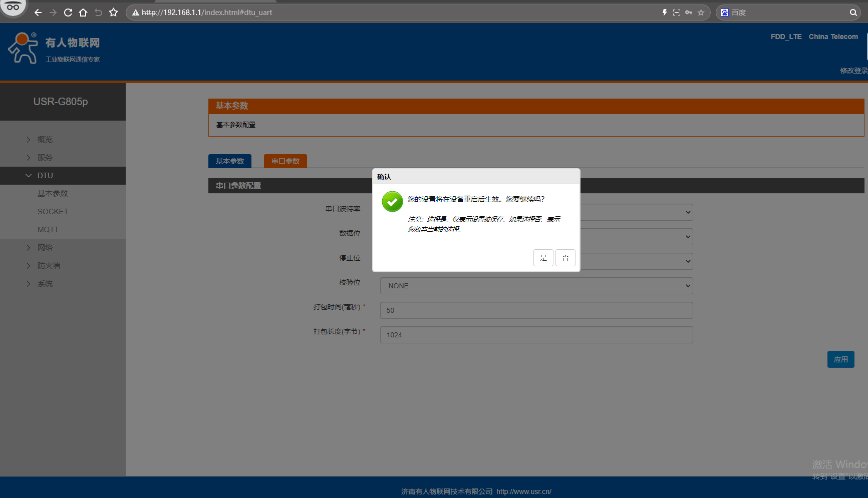Click the lightning bolt icon in address bar

point(665,13)
